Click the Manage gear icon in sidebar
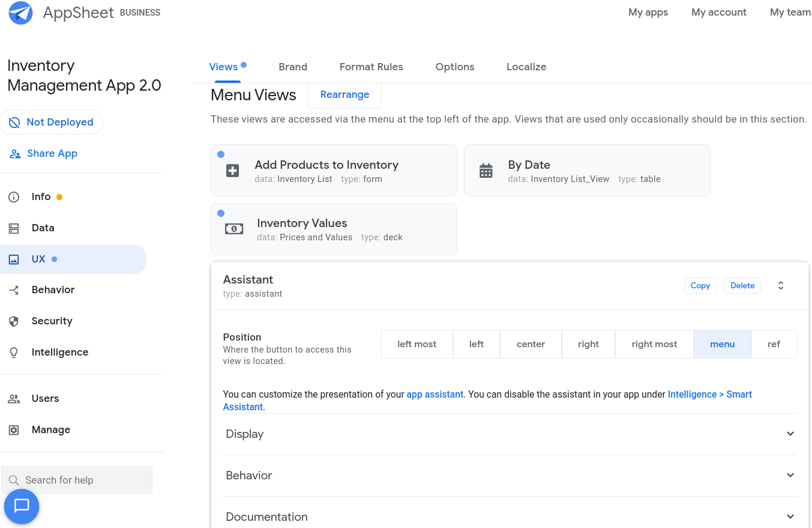This screenshot has width=812, height=528. pyautogui.click(x=14, y=430)
